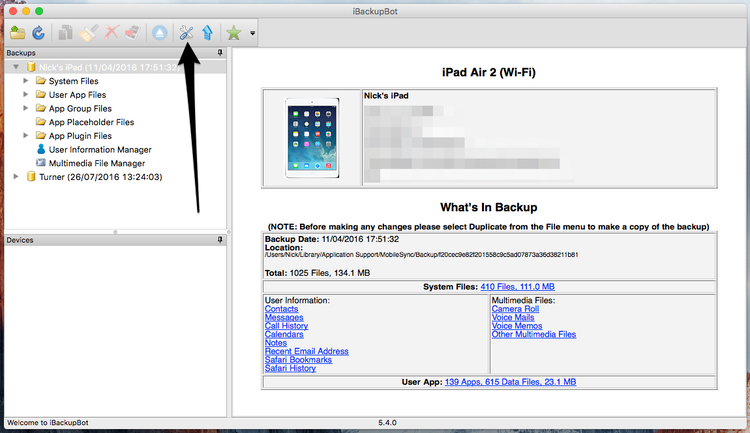Image resolution: width=750 pixels, height=433 pixels.
Task: Click the 5.4.0 version in status bar
Action: click(x=387, y=422)
